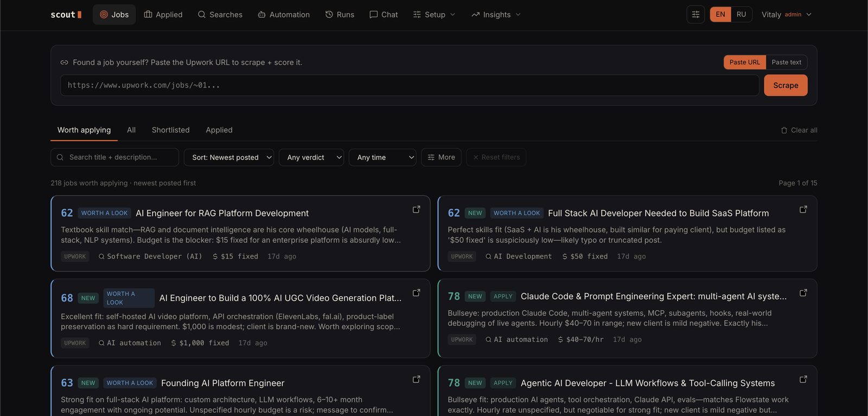The image size is (868, 416).
Task: Expand the Insights menu
Action: pyautogui.click(x=496, y=15)
